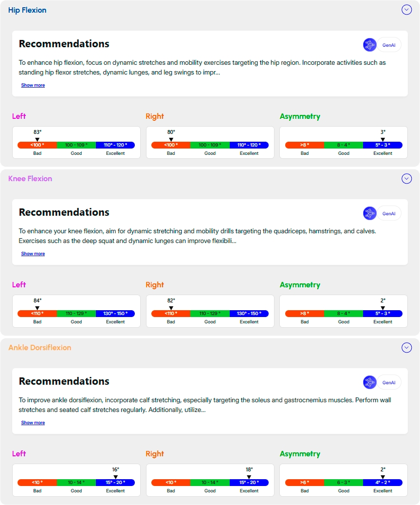Show more of Hip Flexion recommendations
Viewport: 420px width, 505px height.
pos(33,85)
